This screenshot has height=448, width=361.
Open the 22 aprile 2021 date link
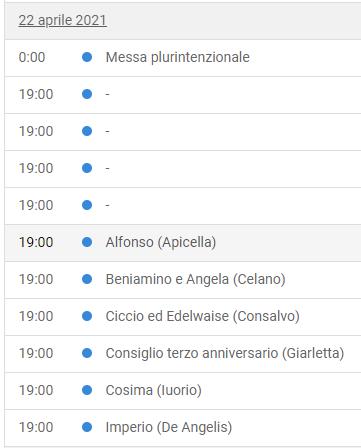pyautogui.click(x=62, y=20)
